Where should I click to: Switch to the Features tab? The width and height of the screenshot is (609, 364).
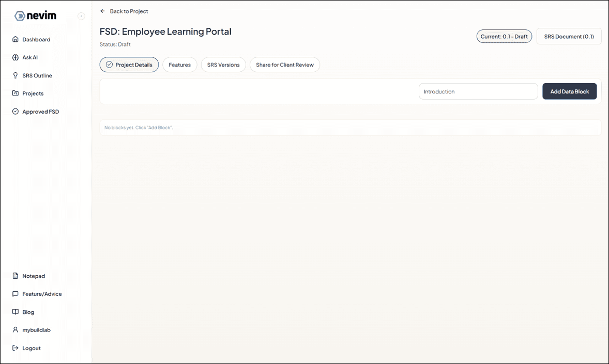179,65
